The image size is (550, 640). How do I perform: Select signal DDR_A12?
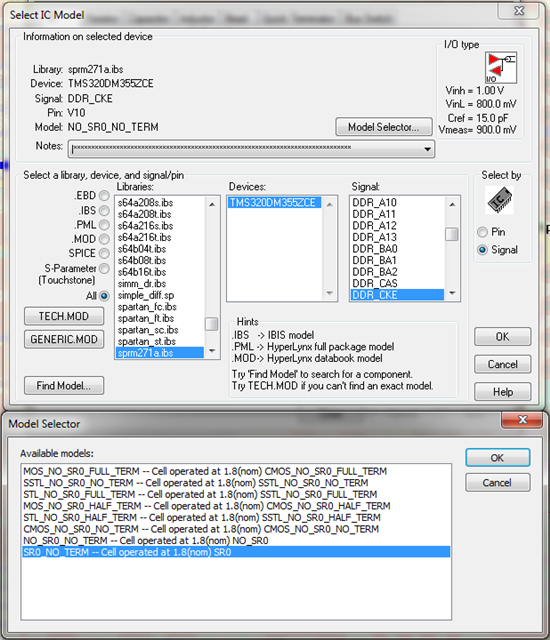pyautogui.click(x=397, y=225)
